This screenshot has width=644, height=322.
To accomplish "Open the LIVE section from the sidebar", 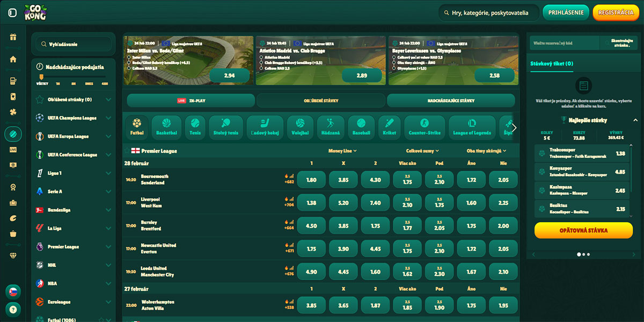I will point(13,150).
